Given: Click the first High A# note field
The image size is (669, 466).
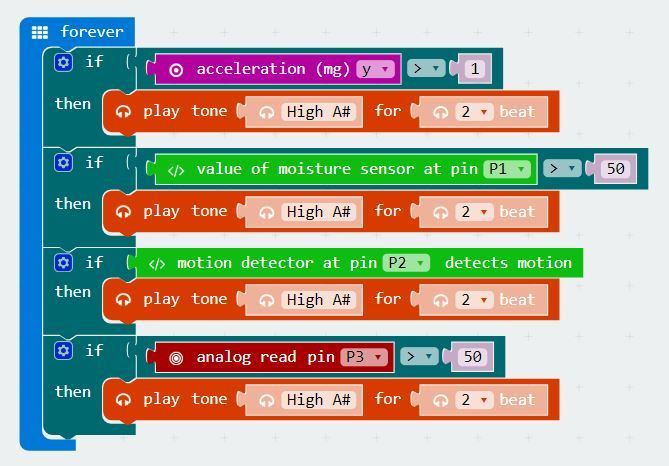Looking at the screenshot, I should click(318, 112).
